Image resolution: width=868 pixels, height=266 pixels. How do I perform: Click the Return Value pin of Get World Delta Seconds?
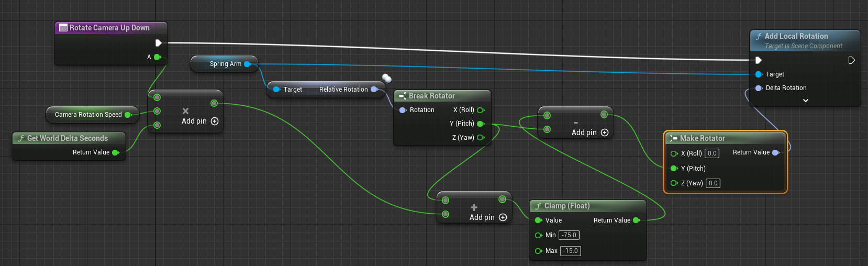(x=116, y=152)
